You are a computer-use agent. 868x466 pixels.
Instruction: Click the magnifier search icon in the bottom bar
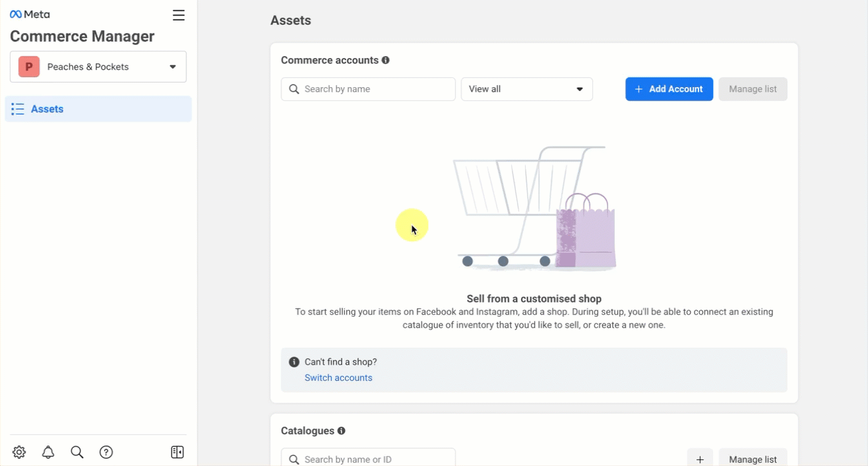pos(77,452)
